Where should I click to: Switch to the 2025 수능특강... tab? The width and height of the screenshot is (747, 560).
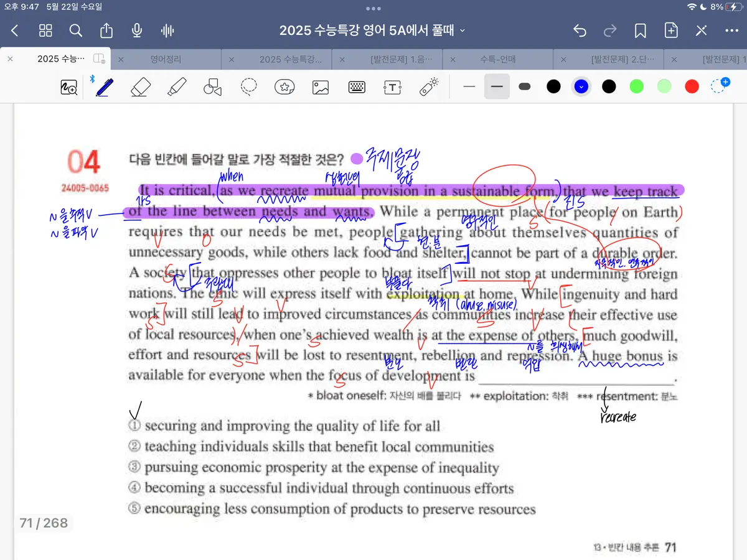point(291,60)
